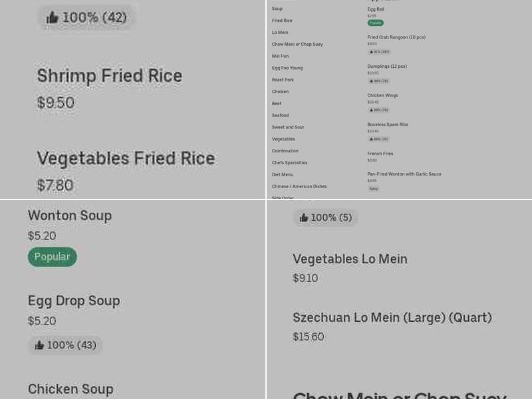Select the Lo Mein category
Image resolution: width=532 pixels, height=399 pixels.
pos(280,32)
